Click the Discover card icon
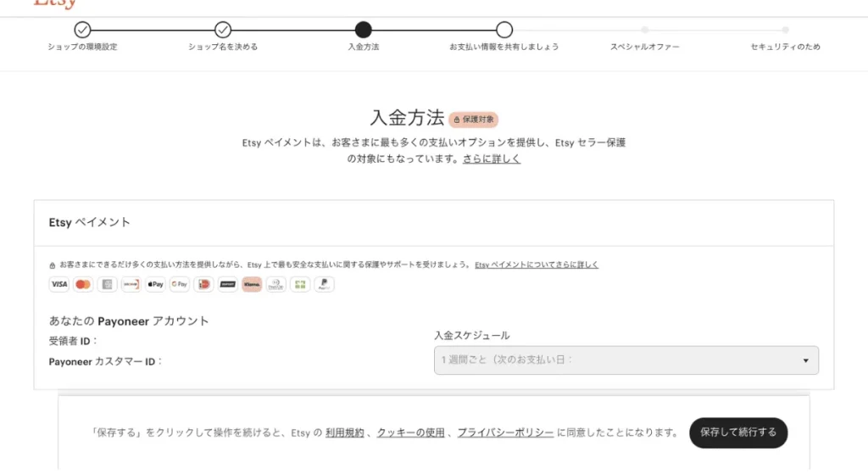This screenshot has width=868, height=474. (131, 284)
